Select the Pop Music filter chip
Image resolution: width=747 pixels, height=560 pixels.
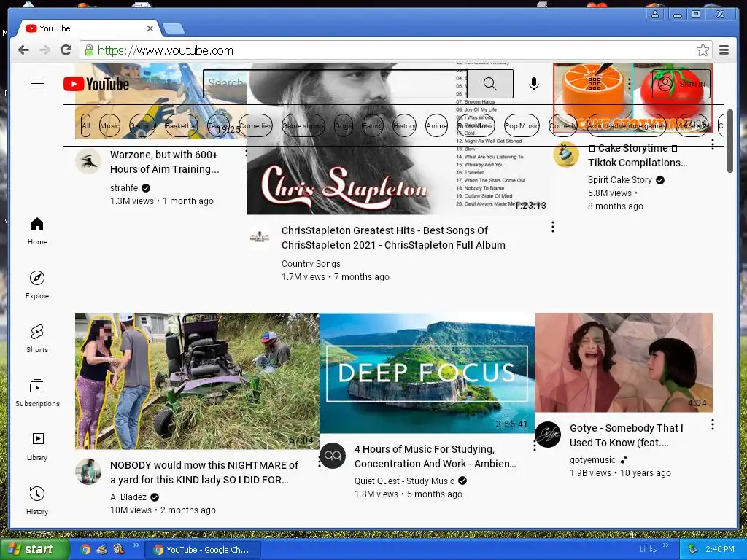click(x=522, y=125)
